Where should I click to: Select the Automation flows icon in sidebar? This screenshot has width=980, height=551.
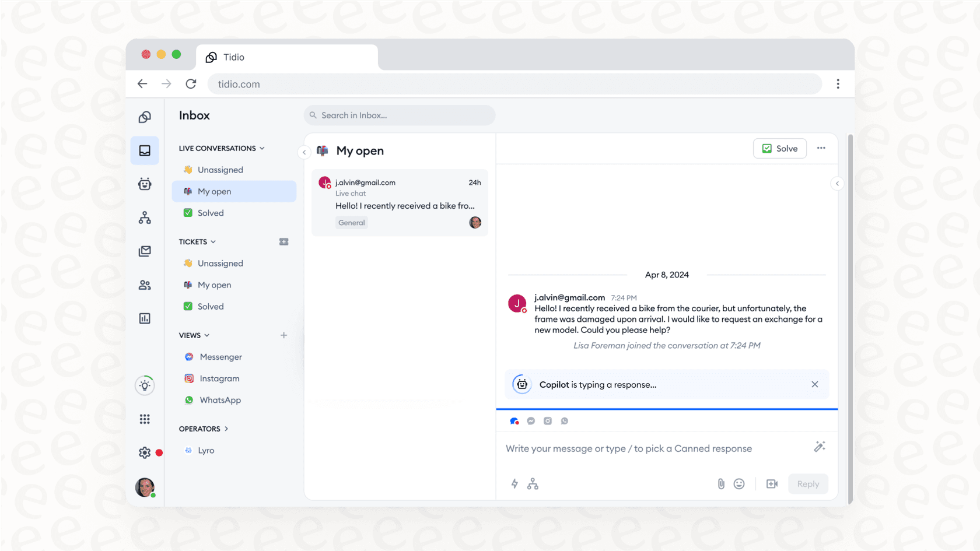pyautogui.click(x=144, y=217)
